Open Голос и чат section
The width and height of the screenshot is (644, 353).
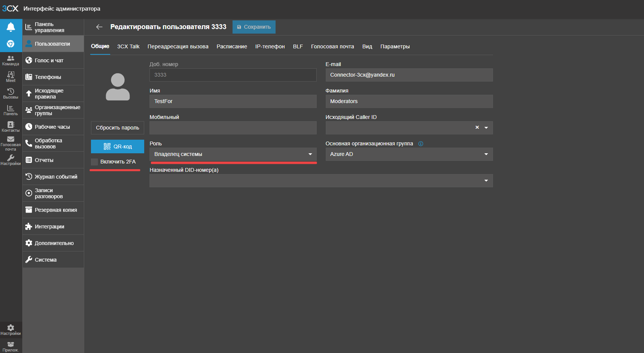(53, 60)
